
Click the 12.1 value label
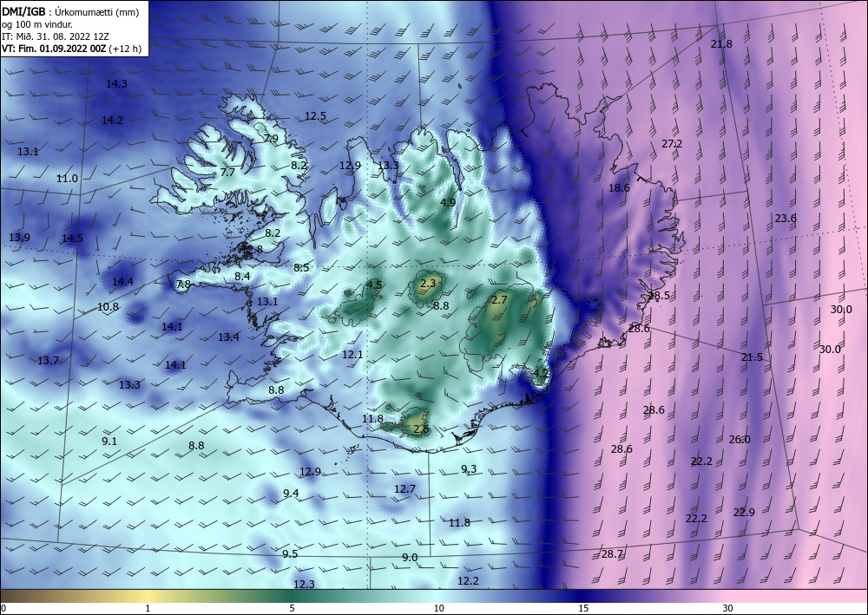(x=352, y=354)
